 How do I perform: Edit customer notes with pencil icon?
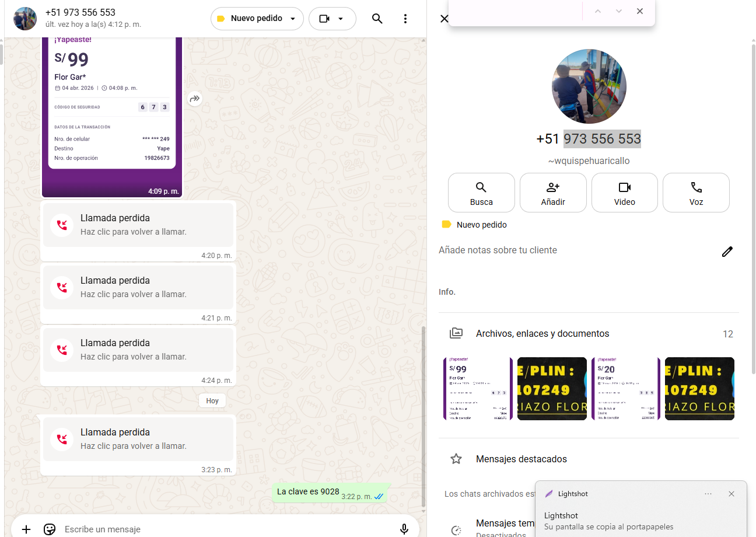pos(727,252)
